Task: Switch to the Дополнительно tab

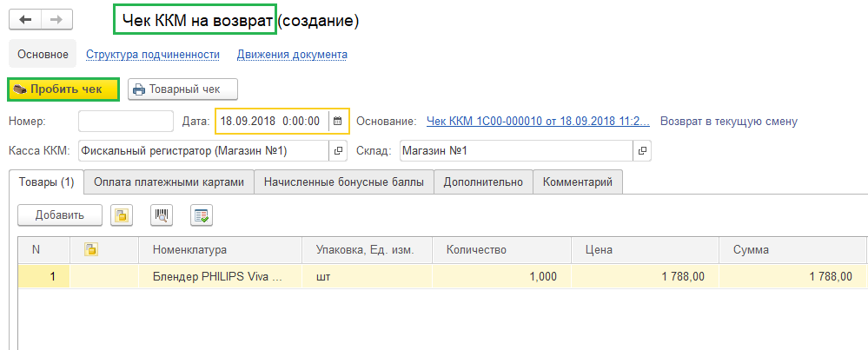Action: [483, 182]
